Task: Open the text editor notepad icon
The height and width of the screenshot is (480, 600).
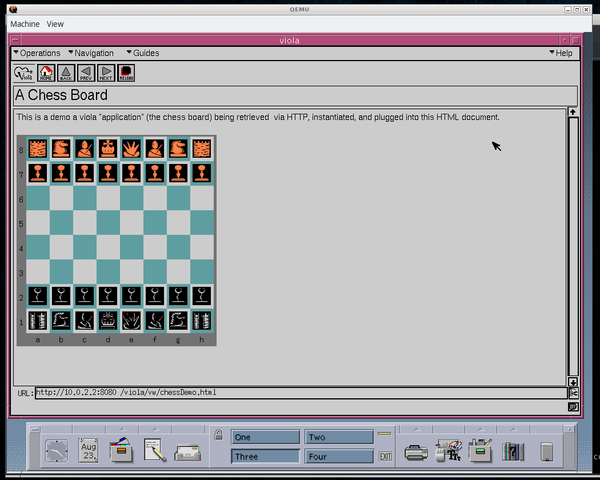Action: point(155,451)
